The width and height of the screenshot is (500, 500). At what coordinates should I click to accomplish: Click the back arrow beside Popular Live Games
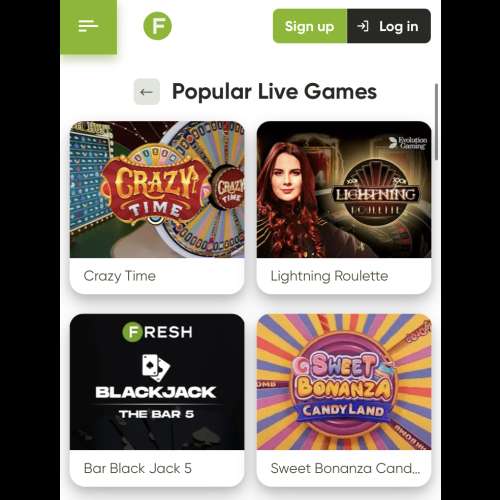pos(147,92)
